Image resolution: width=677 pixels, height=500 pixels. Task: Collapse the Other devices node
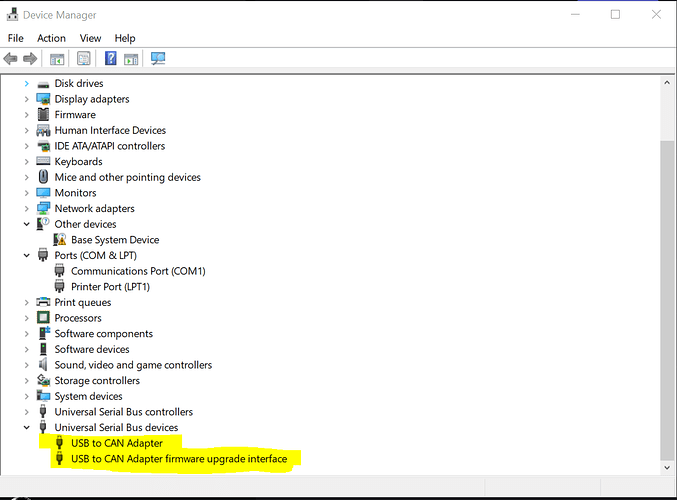(x=27, y=225)
